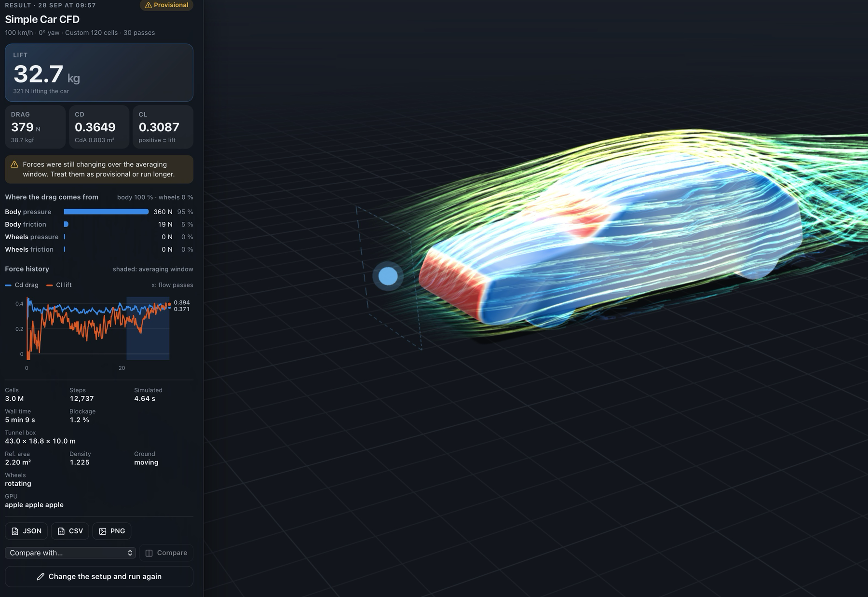Click the Steps value 12,737

[81, 399]
